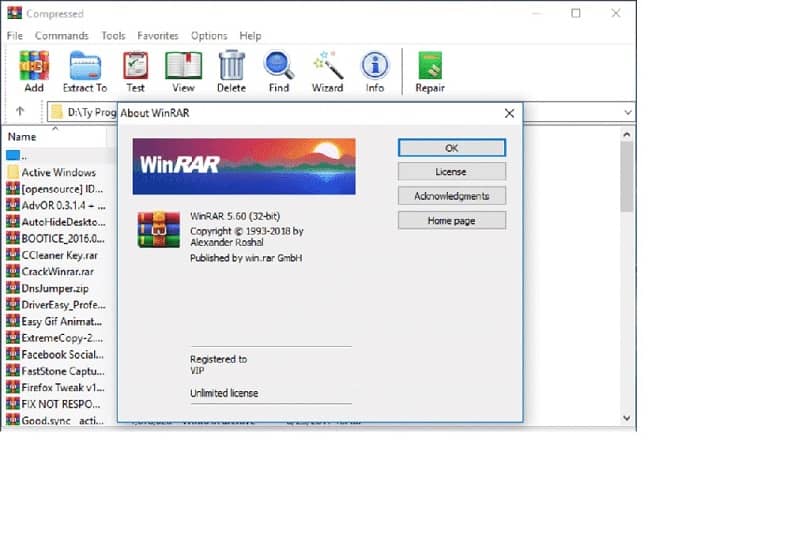Viewport: 806px width, 546px height.
Task: Select the DriverEasy_Profe... archive
Action: click(x=64, y=304)
